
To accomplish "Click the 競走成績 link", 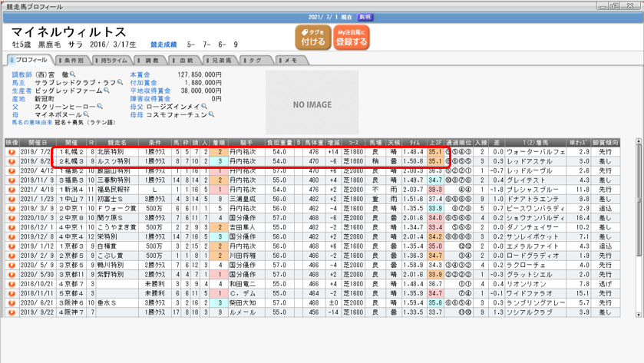I will pyautogui.click(x=163, y=45).
